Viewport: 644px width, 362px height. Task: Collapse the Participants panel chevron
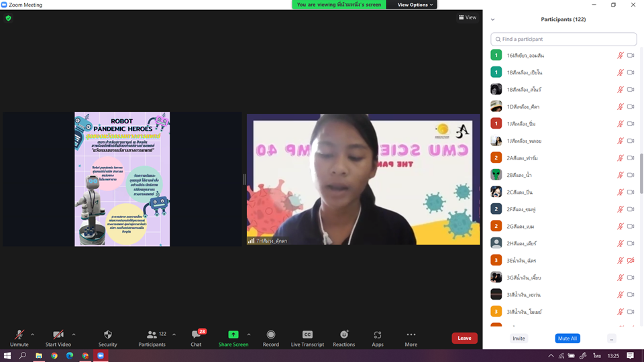[493, 19]
